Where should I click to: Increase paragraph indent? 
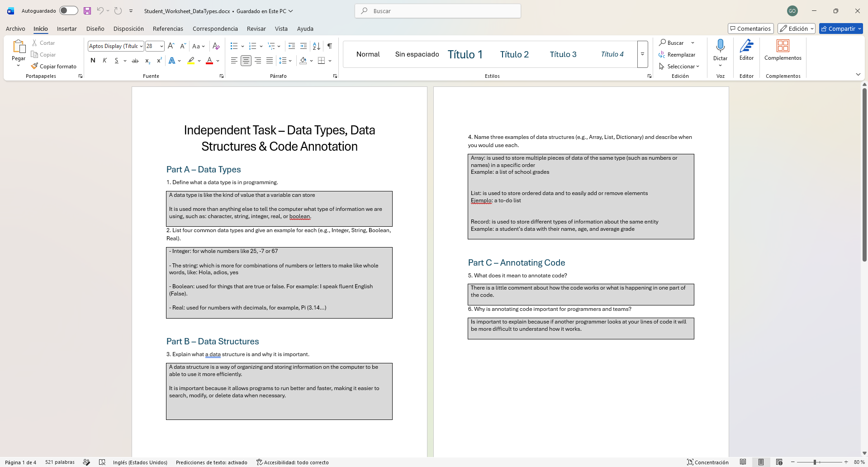pyautogui.click(x=304, y=46)
